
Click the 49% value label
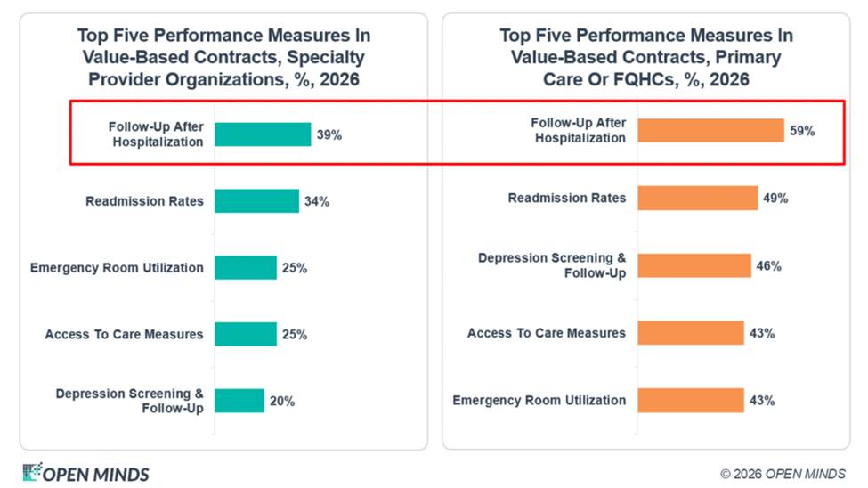(775, 199)
